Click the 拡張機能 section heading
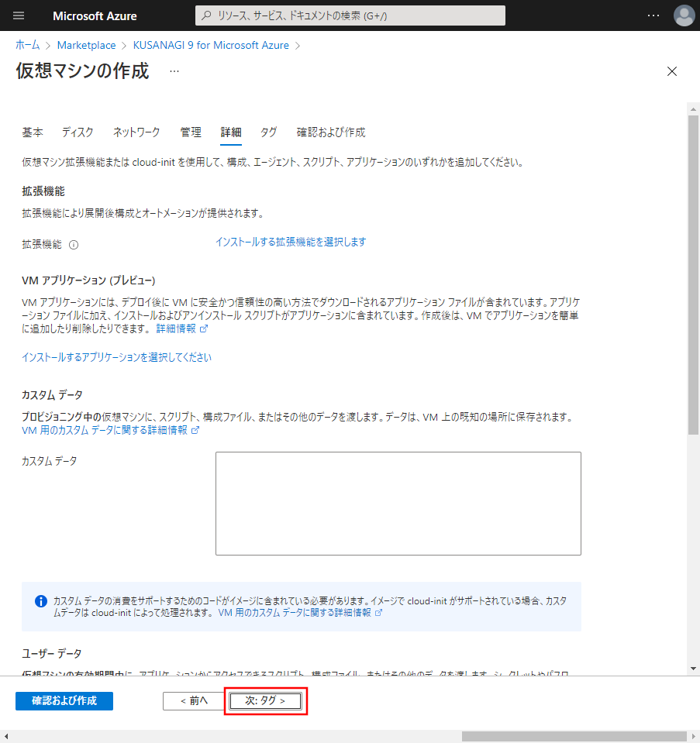This screenshot has width=700, height=743. coord(43,191)
